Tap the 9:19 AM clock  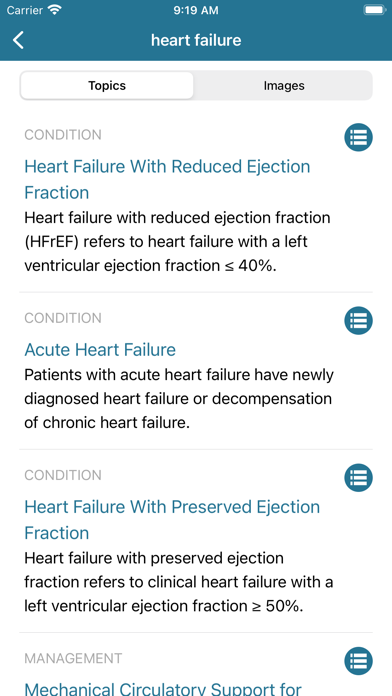(x=196, y=10)
